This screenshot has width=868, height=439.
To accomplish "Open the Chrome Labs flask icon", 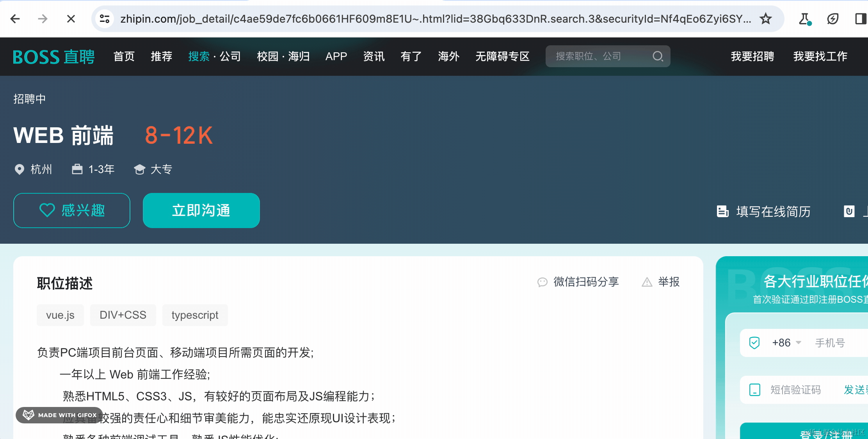I will pyautogui.click(x=804, y=18).
